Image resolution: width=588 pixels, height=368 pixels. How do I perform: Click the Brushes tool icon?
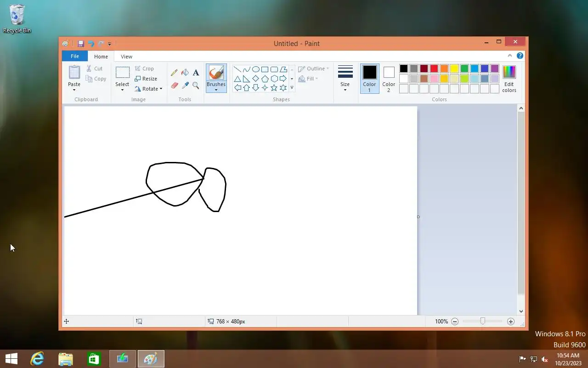point(216,73)
